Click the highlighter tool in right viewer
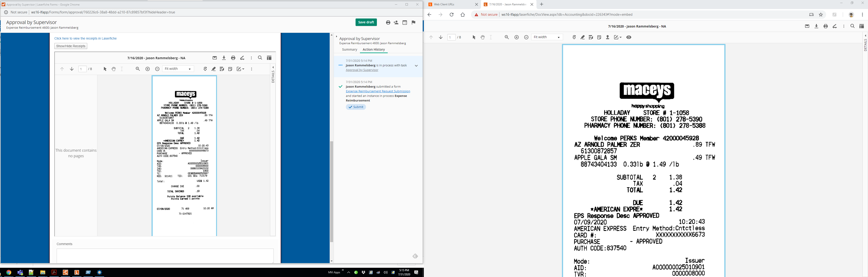Image resolution: width=868 pixels, height=277 pixels. tap(583, 37)
